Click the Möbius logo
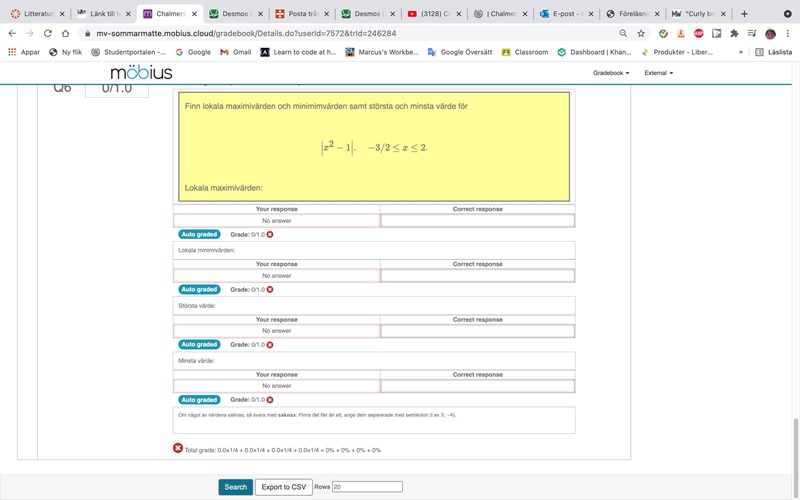Screen dimensions: 800x500 (x=141, y=73)
